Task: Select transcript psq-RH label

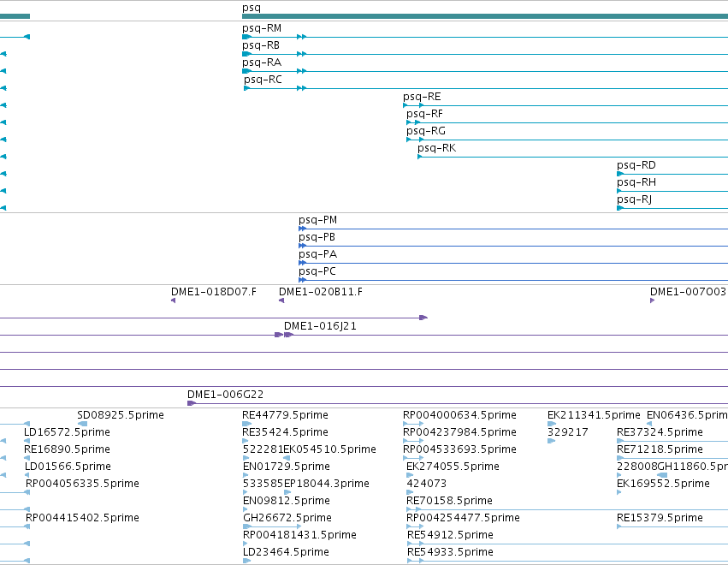Action: point(636,182)
